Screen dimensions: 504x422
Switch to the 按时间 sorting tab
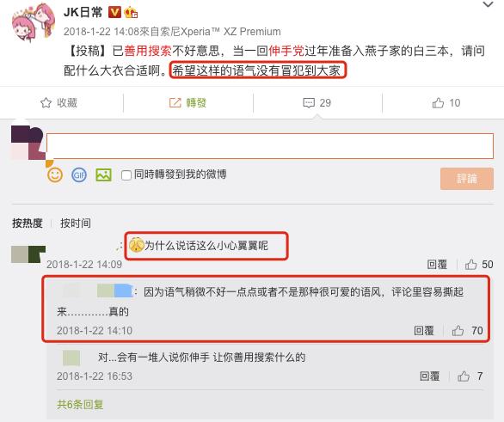[76, 223]
